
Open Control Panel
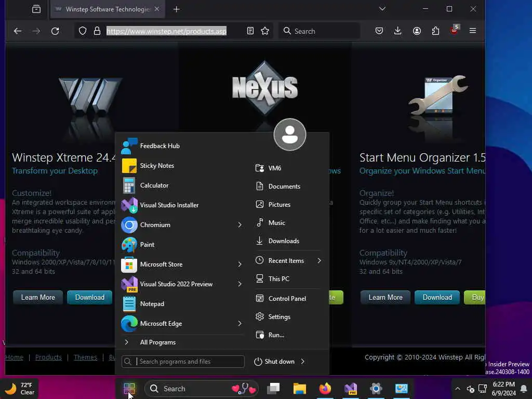pyautogui.click(x=288, y=299)
